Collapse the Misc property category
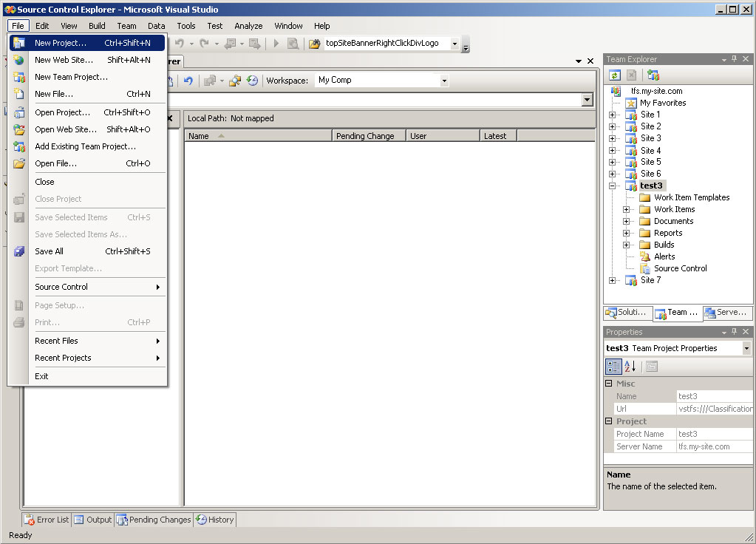Image resolution: width=756 pixels, height=544 pixels. (x=608, y=384)
